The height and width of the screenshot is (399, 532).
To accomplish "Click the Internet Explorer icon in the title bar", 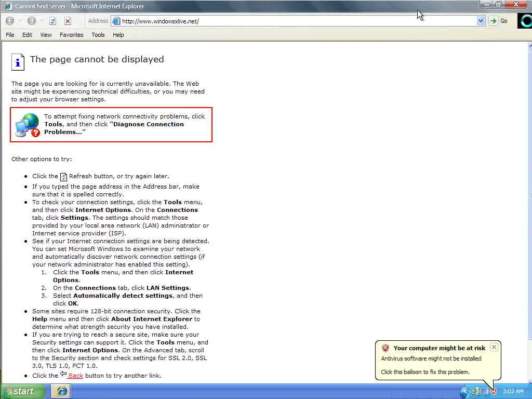I will (x=7, y=6).
